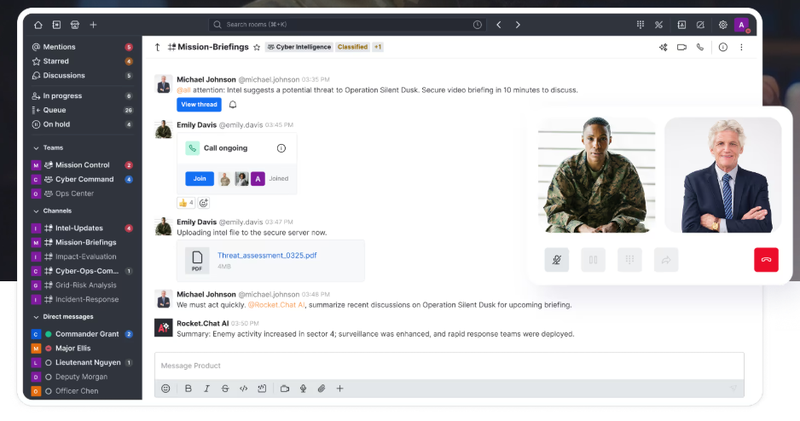Viewport: 800px width, 421px height.
Task: Open the room information icon
Action: coord(722,47)
